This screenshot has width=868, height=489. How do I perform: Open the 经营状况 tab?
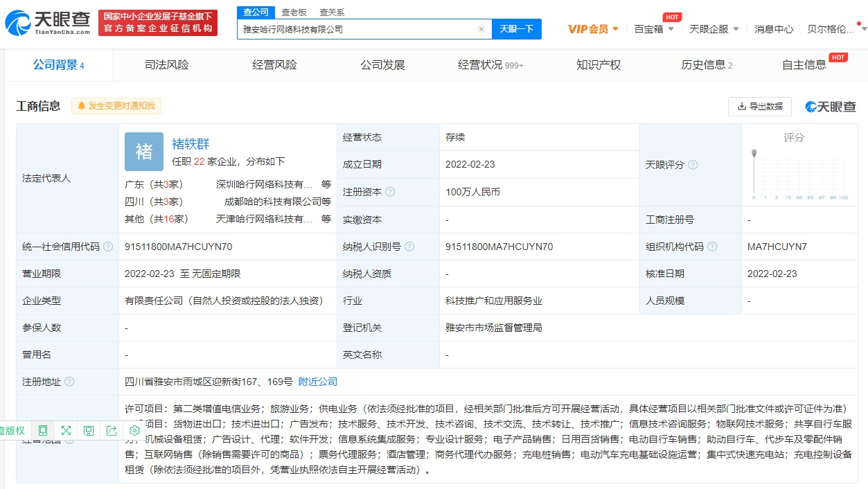click(484, 64)
